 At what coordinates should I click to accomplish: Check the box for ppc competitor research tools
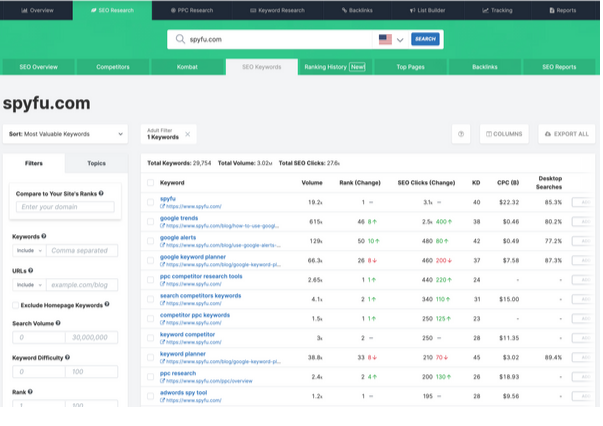pos(150,280)
